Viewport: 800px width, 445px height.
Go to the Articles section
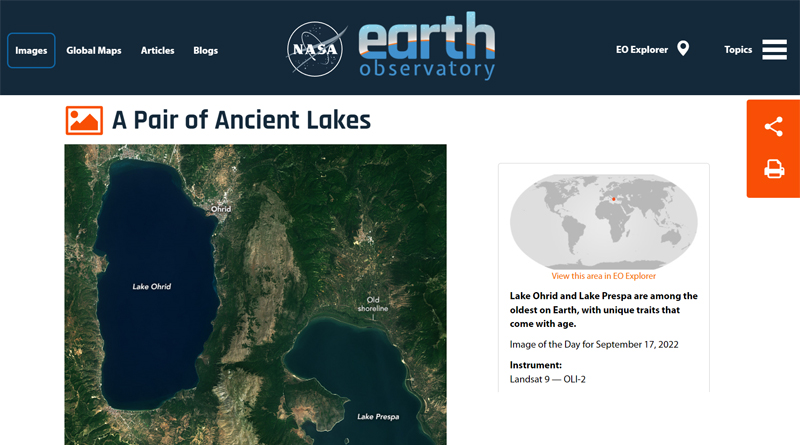coord(158,51)
